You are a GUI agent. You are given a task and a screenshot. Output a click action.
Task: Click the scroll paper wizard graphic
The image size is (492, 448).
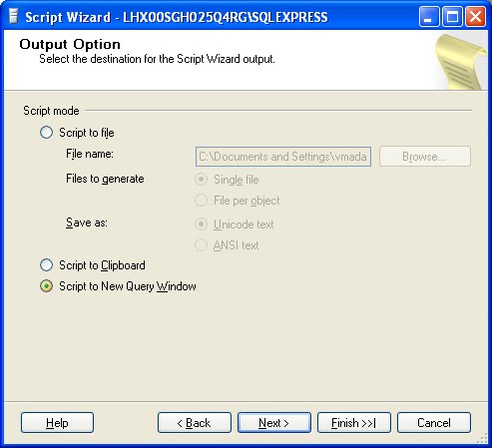click(461, 62)
